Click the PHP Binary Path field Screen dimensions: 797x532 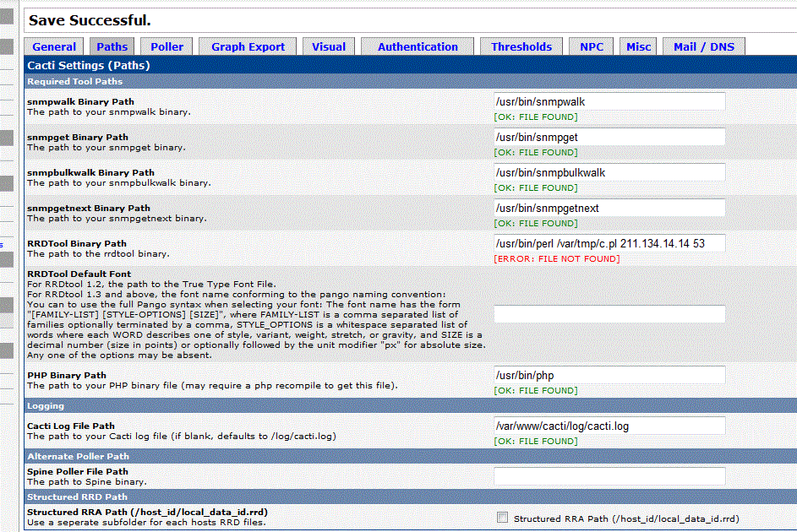[609, 375]
